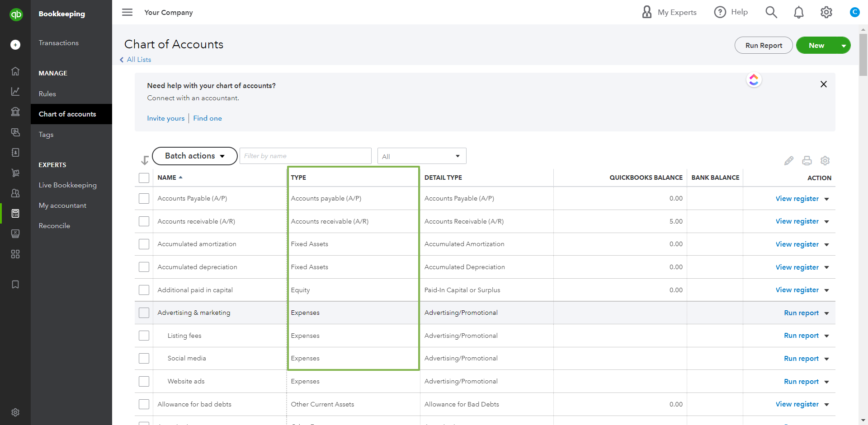Click the notifications bell icon
Viewport: 868px width, 425px height.
tap(798, 13)
